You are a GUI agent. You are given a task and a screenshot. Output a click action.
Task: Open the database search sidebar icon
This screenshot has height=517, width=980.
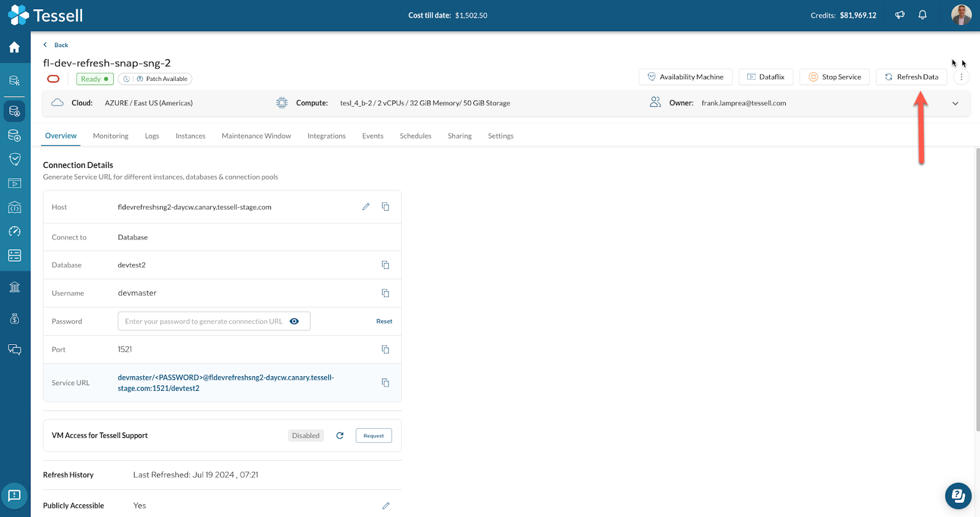15,80
